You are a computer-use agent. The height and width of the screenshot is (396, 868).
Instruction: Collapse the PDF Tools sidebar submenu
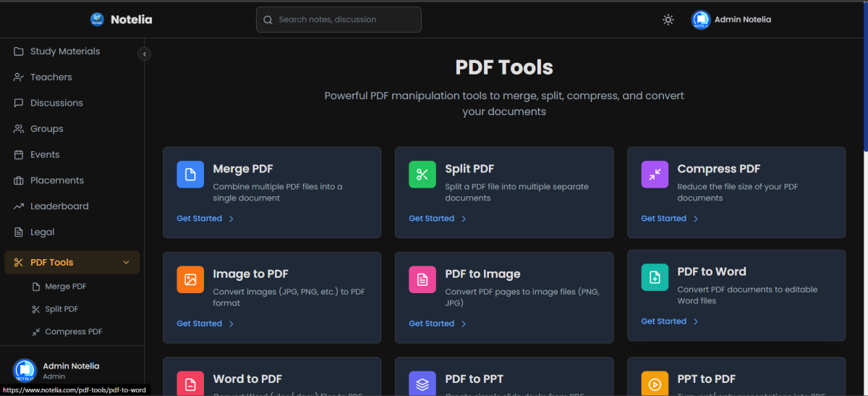[x=127, y=263]
